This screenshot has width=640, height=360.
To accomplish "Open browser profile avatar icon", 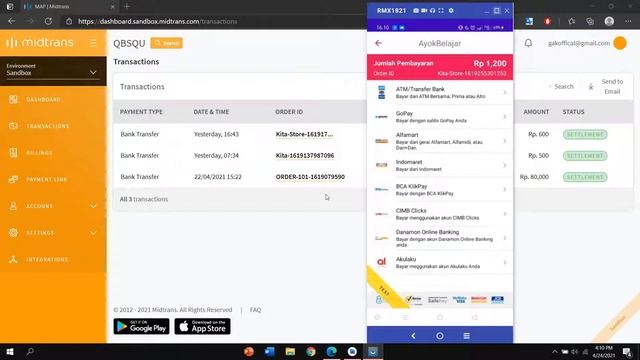I will (x=609, y=21).
